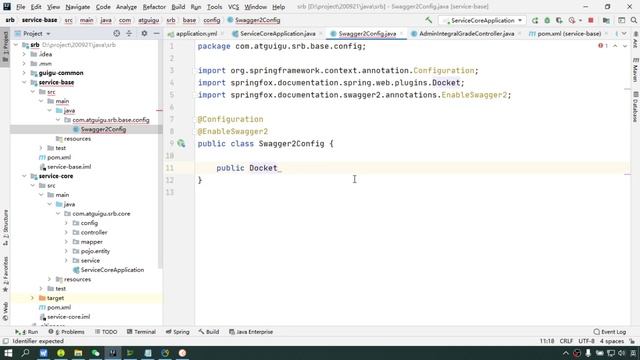This screenshot has height=360, width=640.
Task: Open the Project panel settings gear
Action: pyautogui.click(x=144, y=33)
